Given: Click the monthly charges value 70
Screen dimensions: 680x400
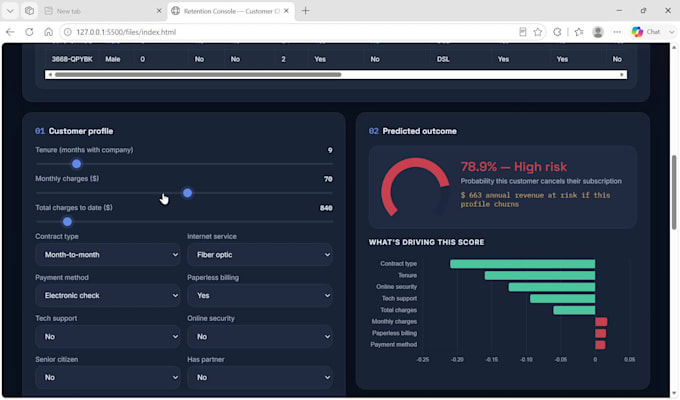Looking at the screenshot, I should coord(328,179).
